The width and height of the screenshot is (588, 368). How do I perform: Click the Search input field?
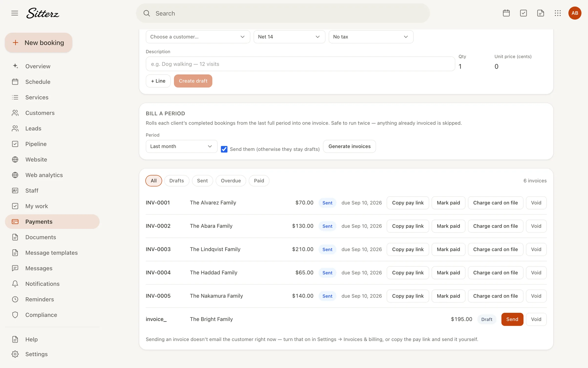click(283, 13)
